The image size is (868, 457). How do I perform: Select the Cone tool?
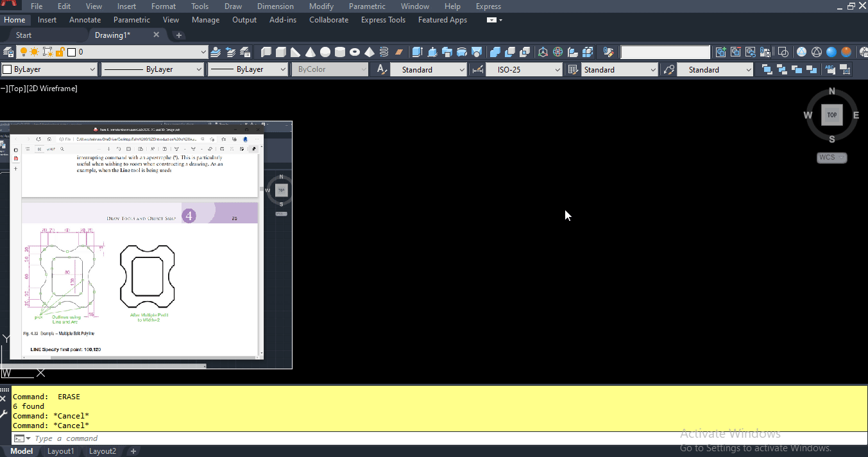tap(310, 52)
